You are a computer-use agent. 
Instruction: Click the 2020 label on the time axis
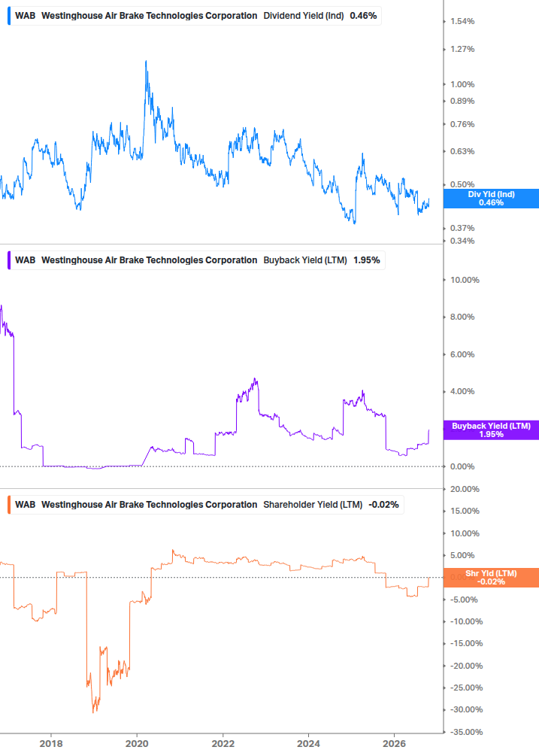coord(137,743)
